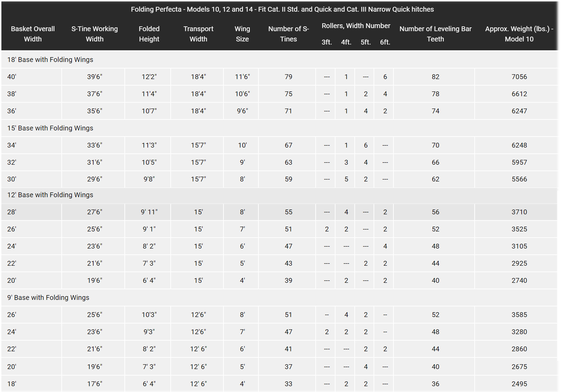Click the Approx. Weight Model 10 header

519,34
